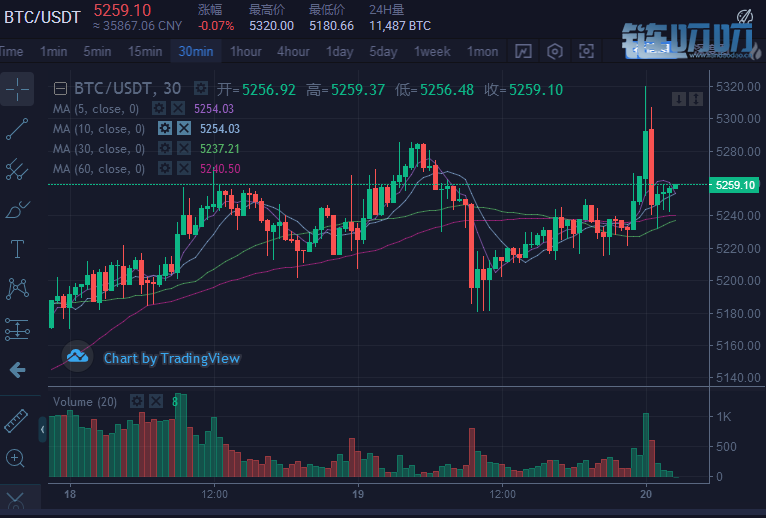Switch to 1mon interval
The image size is (766, 518).
click(482, 51)
